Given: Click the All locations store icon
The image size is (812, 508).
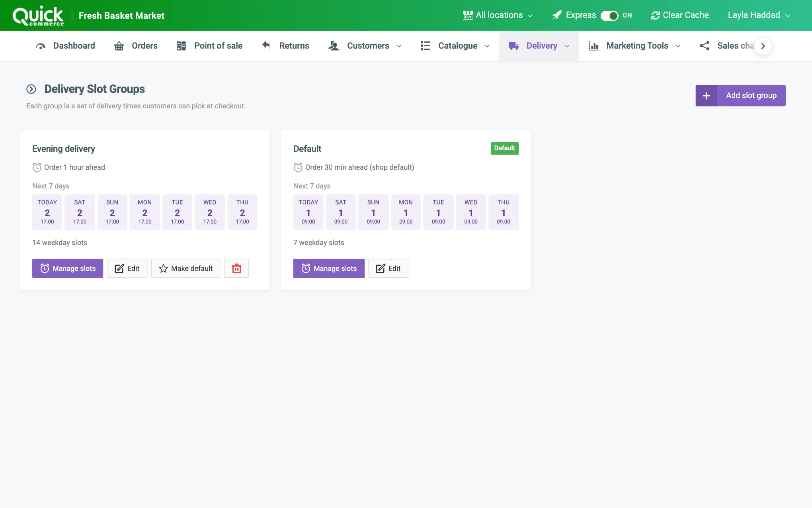Looking at the screenshot, I should [468, 15].
